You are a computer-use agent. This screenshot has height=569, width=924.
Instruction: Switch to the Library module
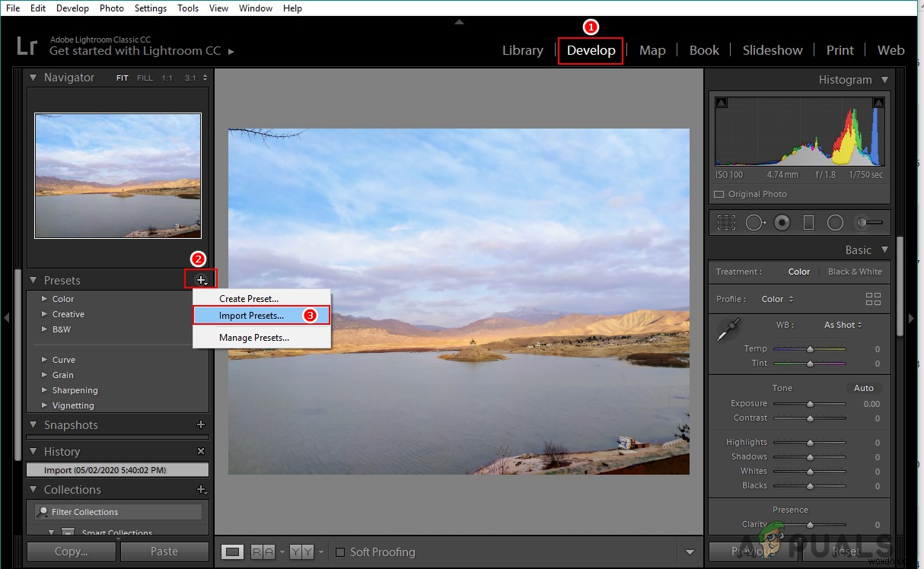[523, 50]
